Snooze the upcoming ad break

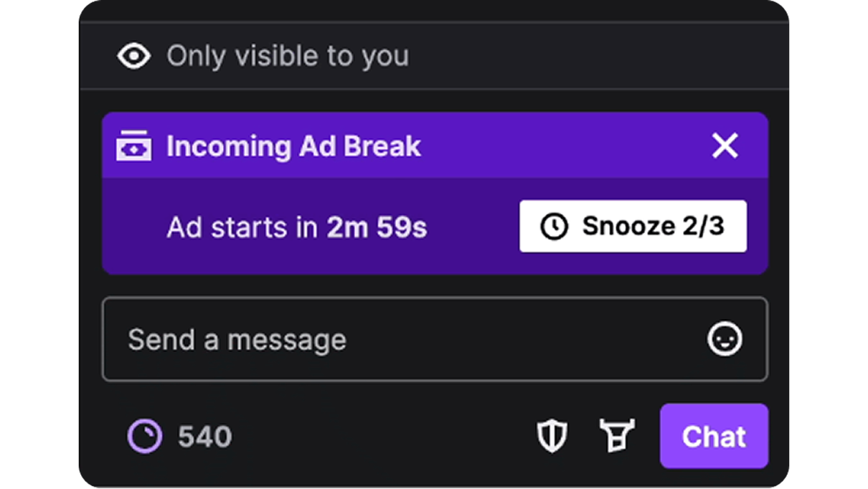point(633,227)
